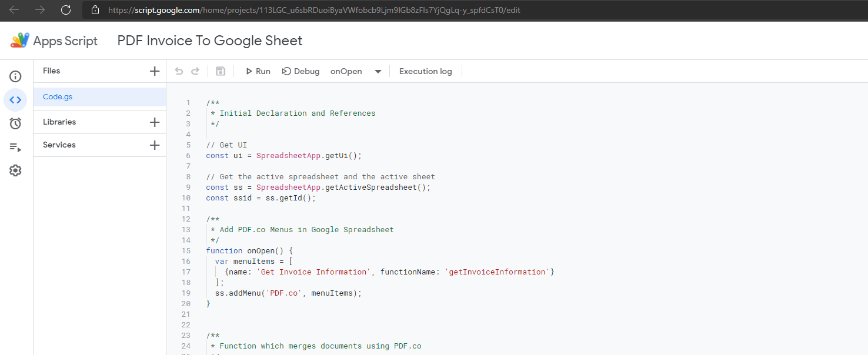Open the Executions list icon in sidebar
Screen dimensions: 868x355
point(15,147)
